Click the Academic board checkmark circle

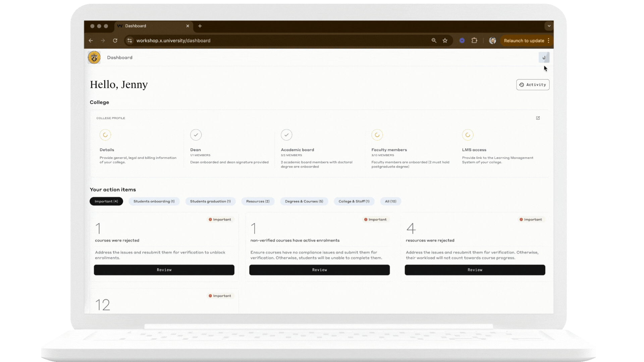pos(286,135)
